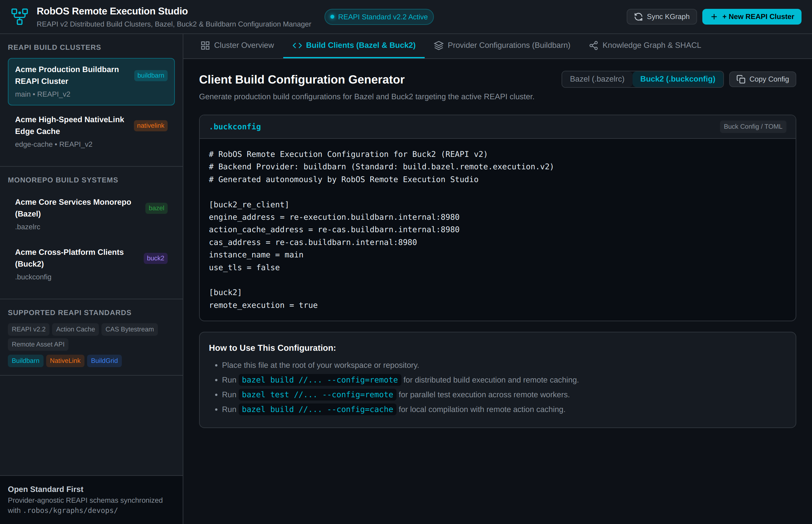Click the BuildGrid provider chip

click(x=104, y=361)
